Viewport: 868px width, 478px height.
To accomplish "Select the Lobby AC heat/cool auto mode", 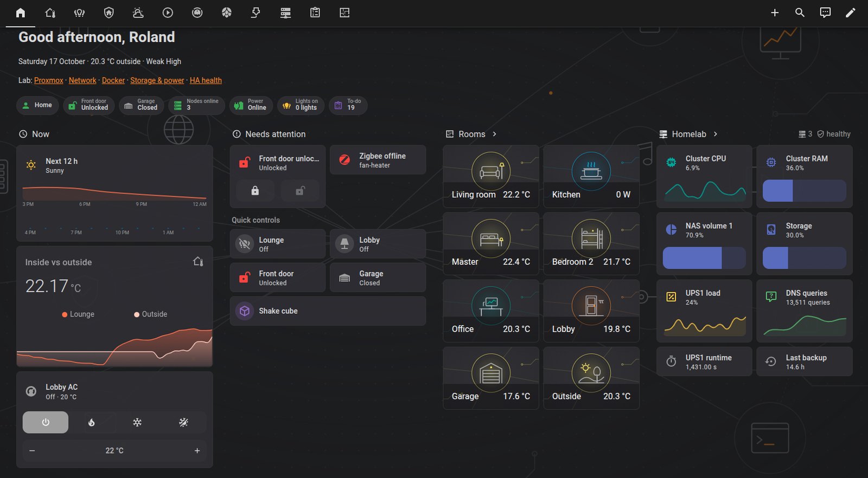I will 183,422.
